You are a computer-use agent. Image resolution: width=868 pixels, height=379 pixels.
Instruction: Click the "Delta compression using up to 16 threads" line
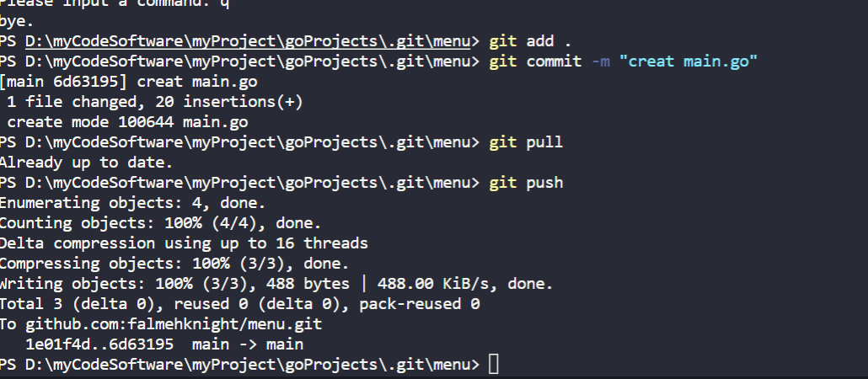[184, 243]
